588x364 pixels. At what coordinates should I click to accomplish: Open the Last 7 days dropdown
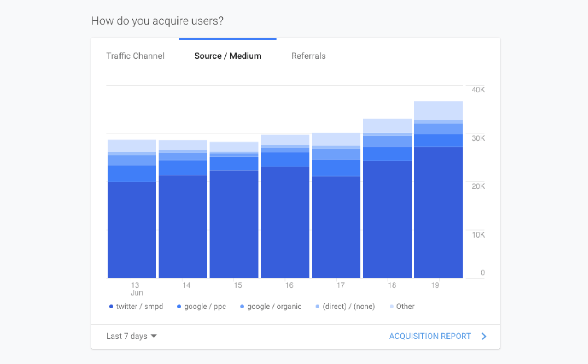pyautogui.click(x=131, y=336)
